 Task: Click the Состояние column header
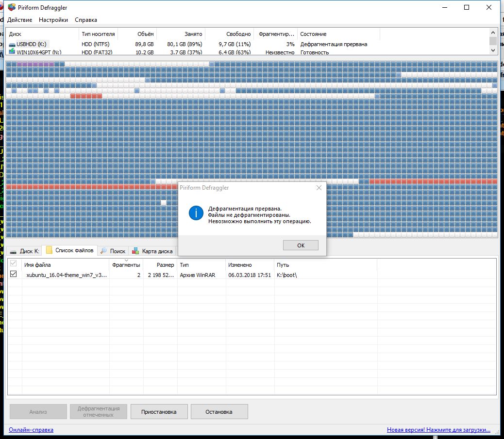(x=338, y=34)
